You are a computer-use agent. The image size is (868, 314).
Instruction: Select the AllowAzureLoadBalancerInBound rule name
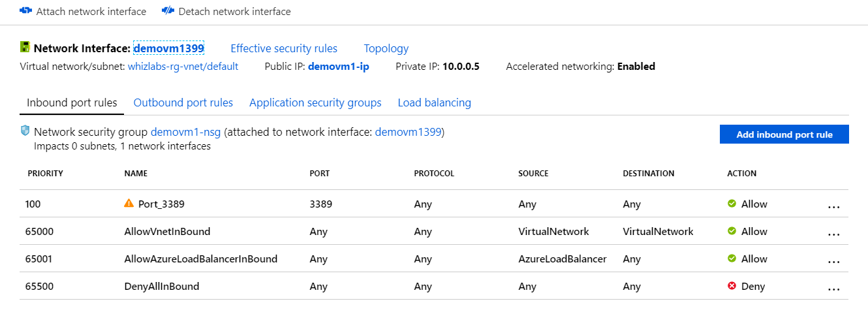[x=201, y=259]
